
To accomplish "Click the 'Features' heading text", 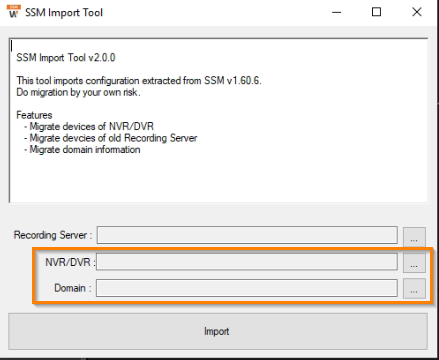I will pos(34,115).
